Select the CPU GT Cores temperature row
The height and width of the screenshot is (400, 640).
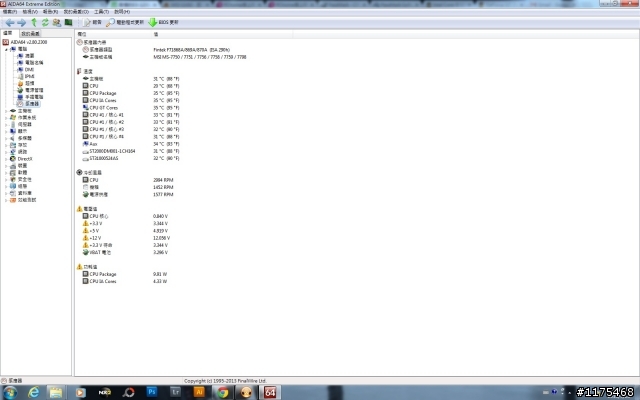click(131, 108)
